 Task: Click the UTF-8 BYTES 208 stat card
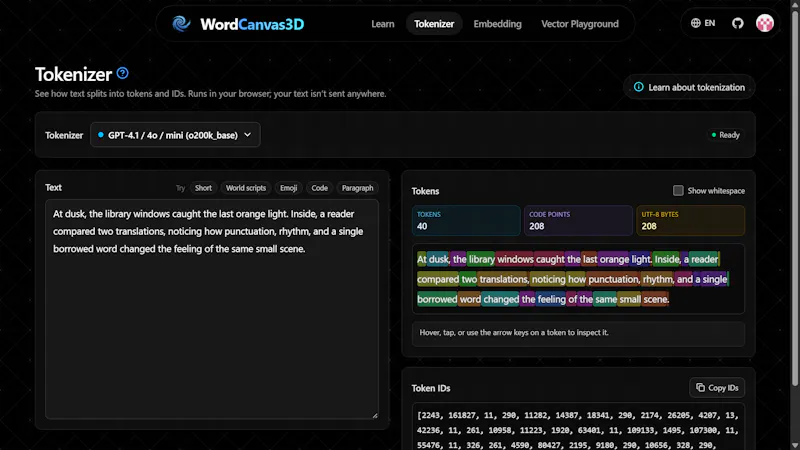tap(690, 220)
